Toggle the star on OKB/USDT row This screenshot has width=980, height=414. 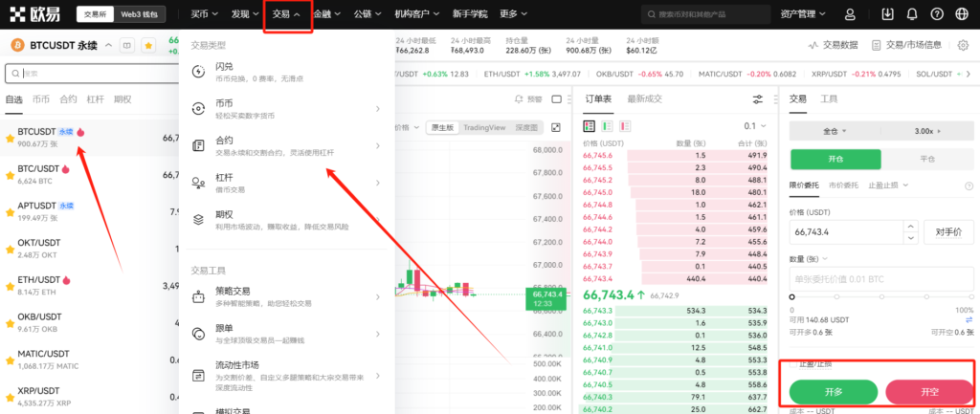pyautogui.click(x=10, y=323)
